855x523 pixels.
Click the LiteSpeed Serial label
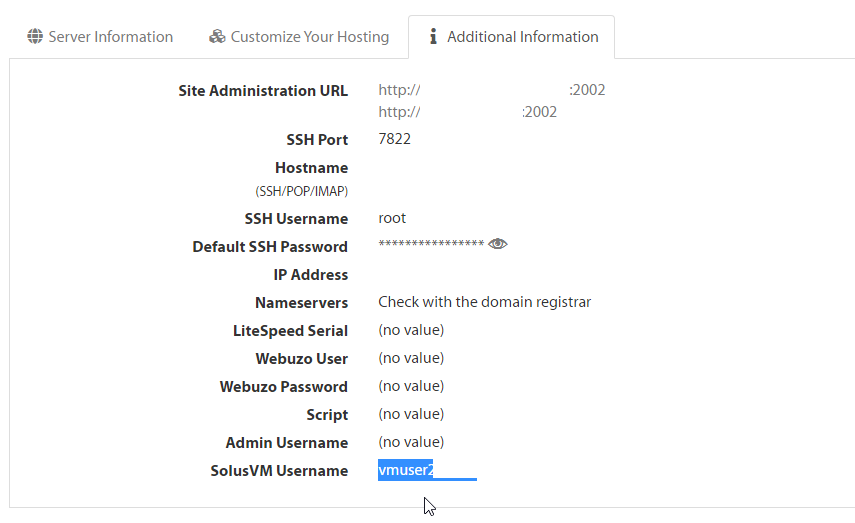pyautogui.click(x=290, y=330)
